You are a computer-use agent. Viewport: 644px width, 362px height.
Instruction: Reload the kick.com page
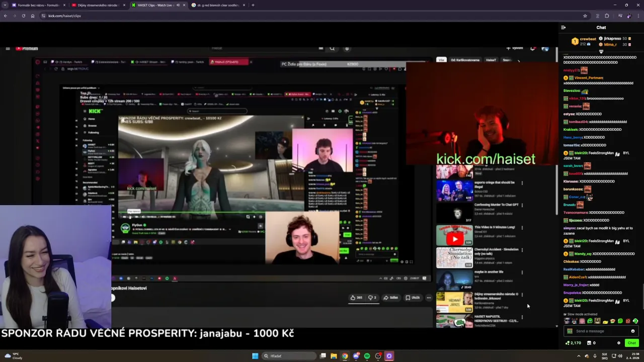(23, 16)
